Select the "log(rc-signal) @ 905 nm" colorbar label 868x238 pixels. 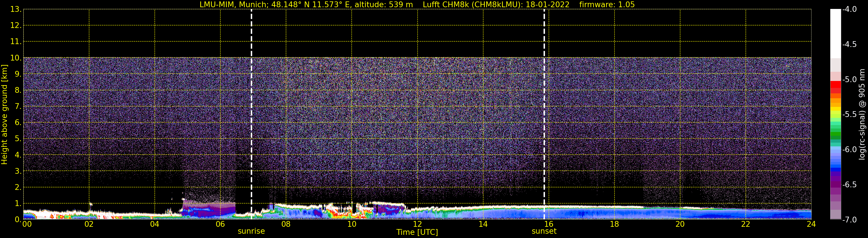pyautogui.click(x=862, y=115)
